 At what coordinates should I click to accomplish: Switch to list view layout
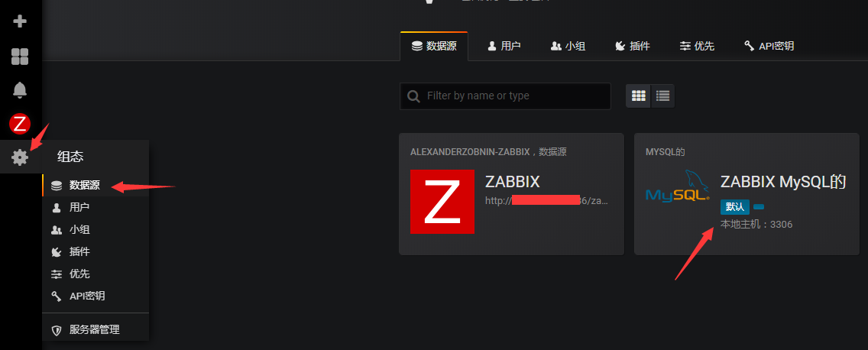click(x=662, y=96)
